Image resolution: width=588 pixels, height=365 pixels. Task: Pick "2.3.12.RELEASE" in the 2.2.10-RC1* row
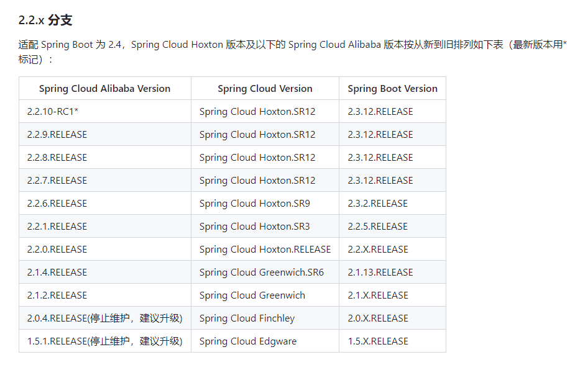392,112
